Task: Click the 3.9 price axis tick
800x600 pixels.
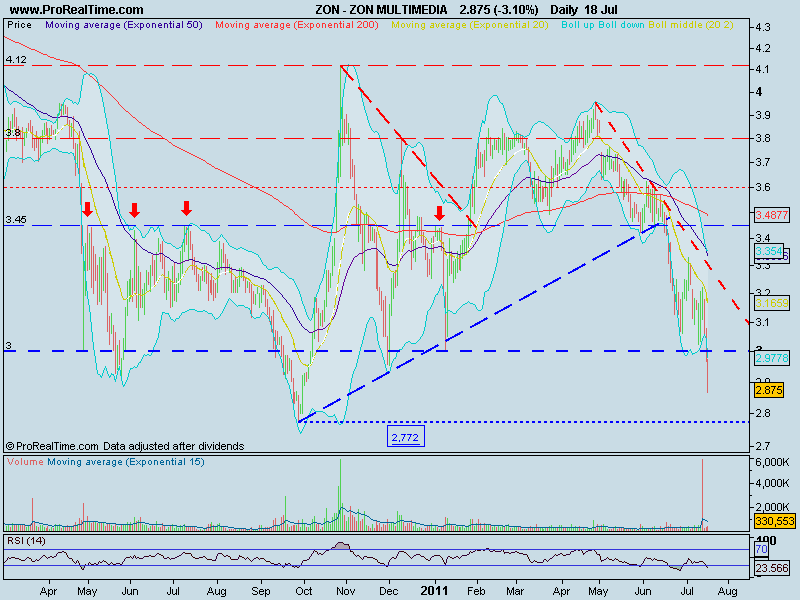Action: [763, 115]
